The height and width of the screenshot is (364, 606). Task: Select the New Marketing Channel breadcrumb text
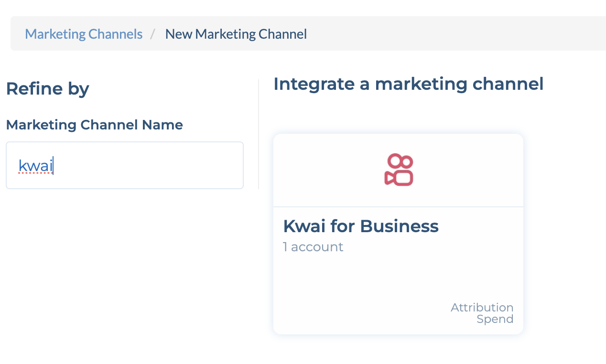coord(236,34)
